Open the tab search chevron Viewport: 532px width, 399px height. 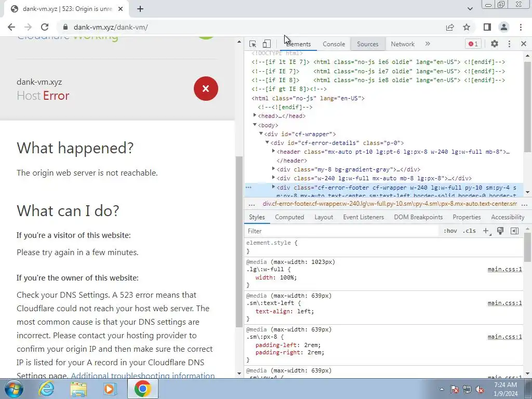coord(470,9)
